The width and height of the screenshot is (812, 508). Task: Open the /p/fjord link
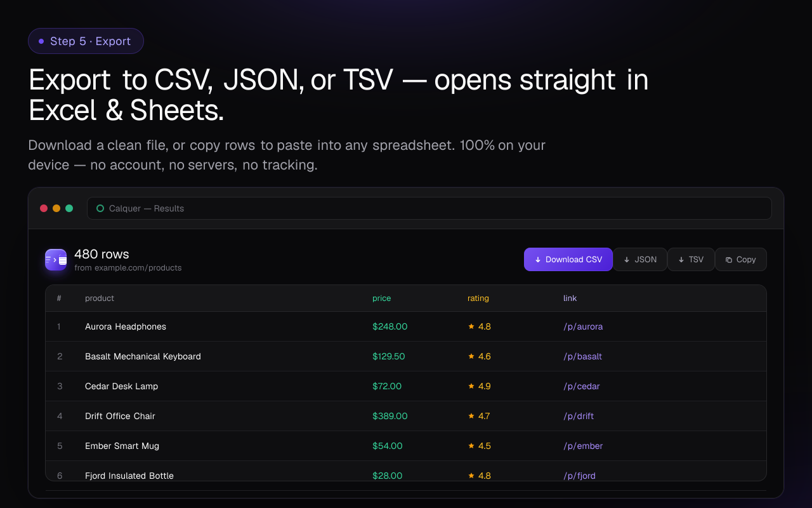(579, 476)
